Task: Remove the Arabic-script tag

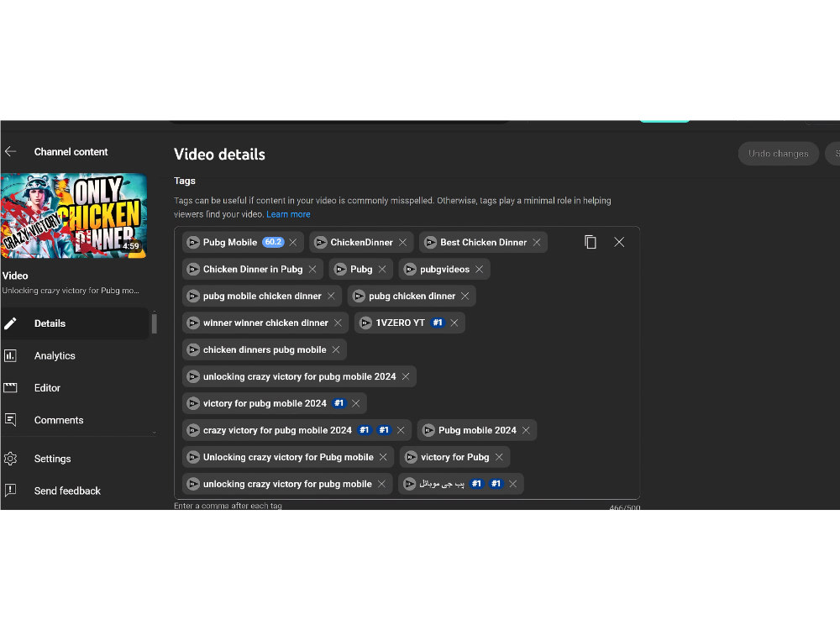Action: coord(512,484)
